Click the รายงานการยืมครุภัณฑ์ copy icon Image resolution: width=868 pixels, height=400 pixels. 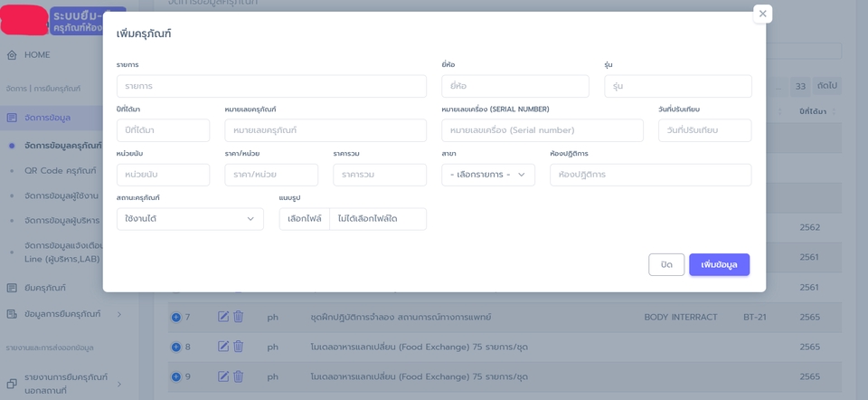click(x=12, y=384)
